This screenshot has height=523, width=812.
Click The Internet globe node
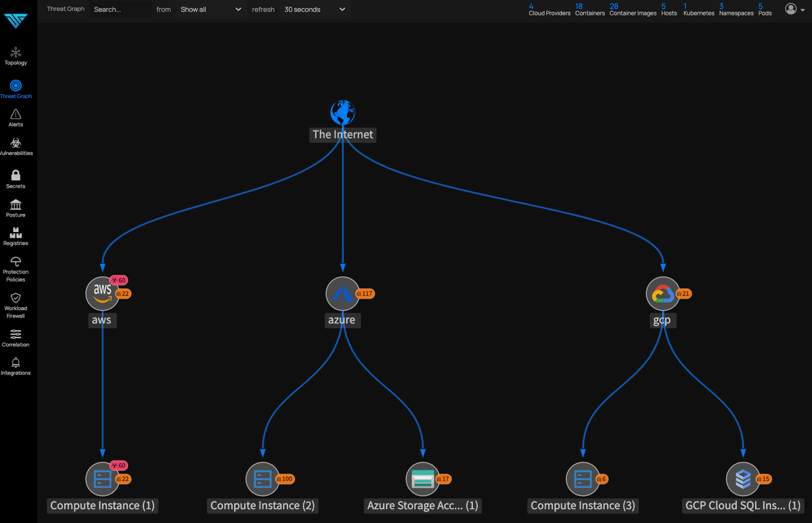pyautogui.click(x=342, y=112)
